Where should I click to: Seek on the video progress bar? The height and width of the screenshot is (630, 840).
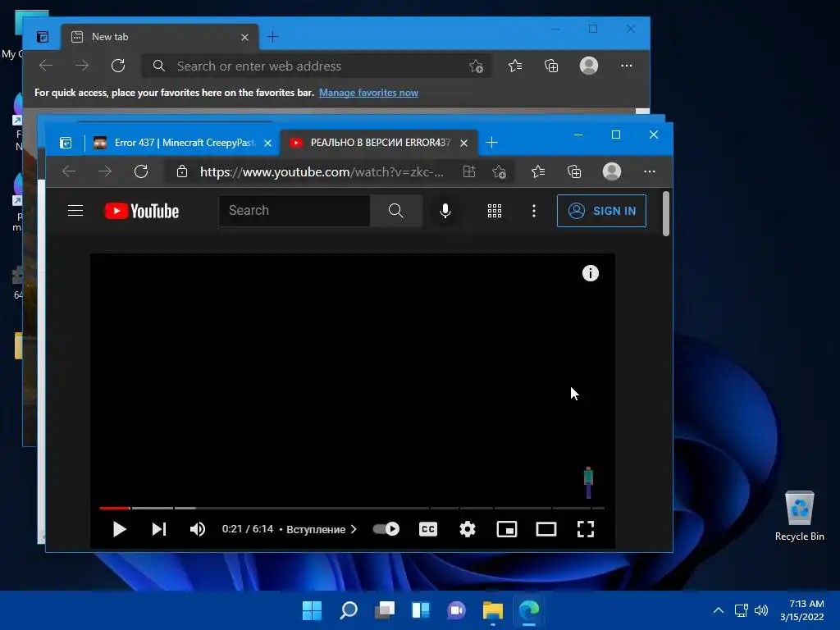[x=352, y=508]
